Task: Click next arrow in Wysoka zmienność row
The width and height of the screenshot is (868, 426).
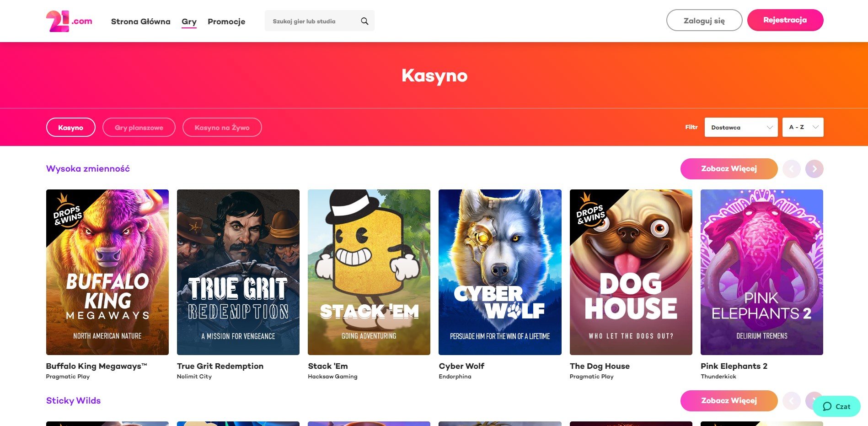Action: (x=814, y=169)
